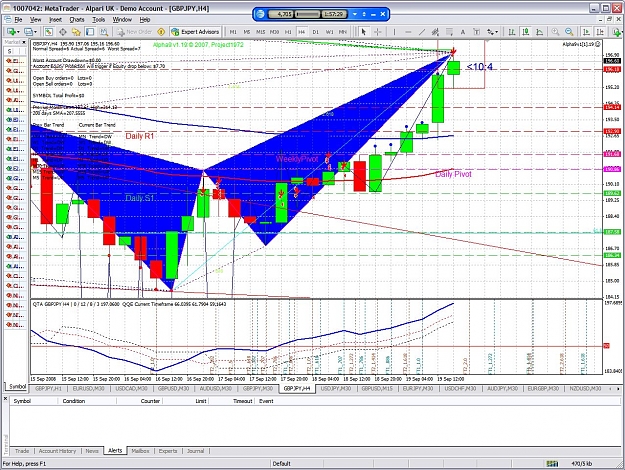Select the W1 timeframe button
Screen dimensions: 625x470
point(329,32)
